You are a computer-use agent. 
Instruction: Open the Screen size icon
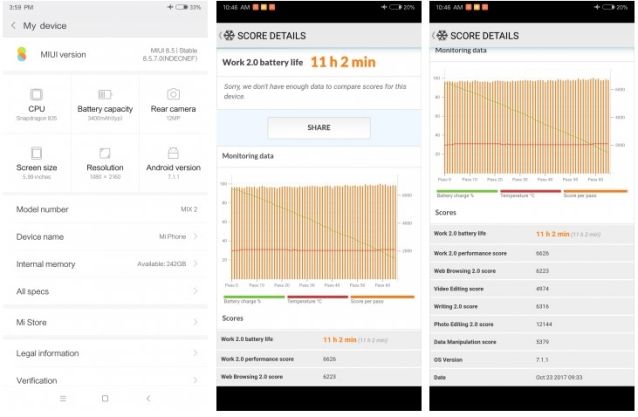(36, 153)
